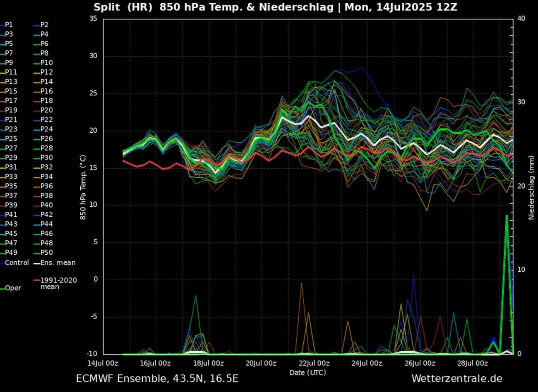Click the ECMWF Ensemble coordinates caption
Screen dimensions: 538x392
click(x=157, y=378)
